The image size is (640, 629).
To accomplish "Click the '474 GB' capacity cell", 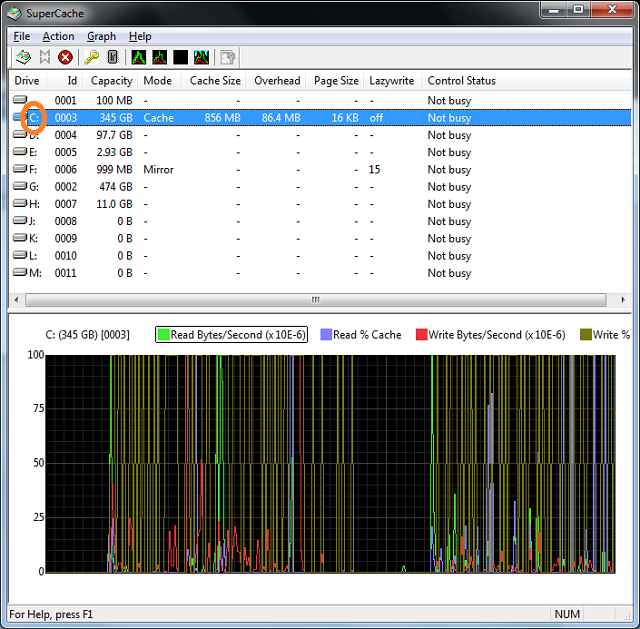I will pyautogui.click(x=116, y=187).
